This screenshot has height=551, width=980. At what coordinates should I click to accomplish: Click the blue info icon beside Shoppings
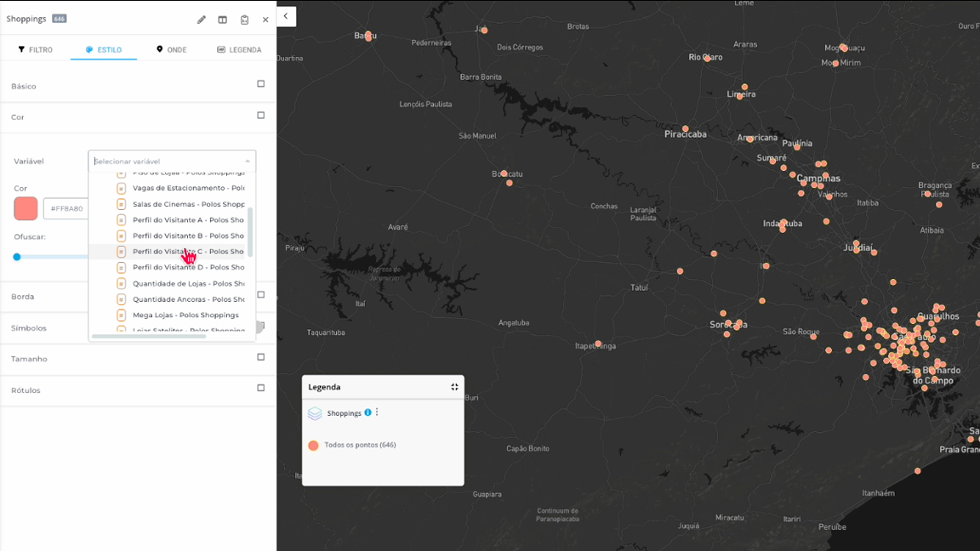pyautogui.click(x=367, y=412)
